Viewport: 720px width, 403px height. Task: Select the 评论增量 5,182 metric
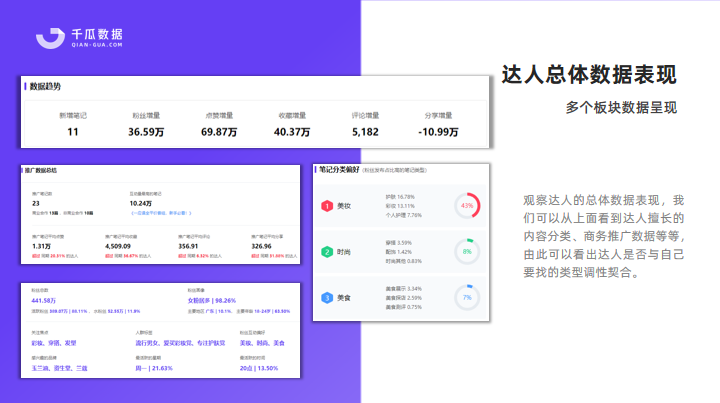[365, 131]
